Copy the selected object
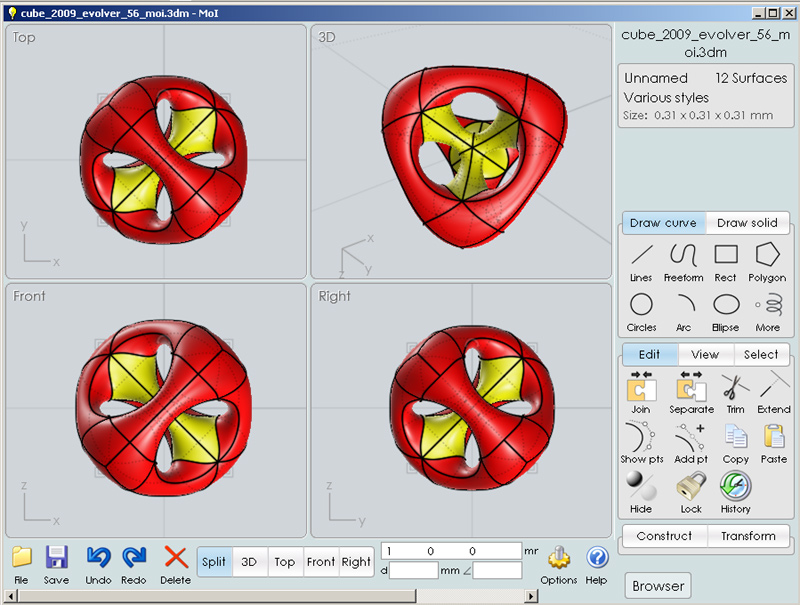 point(735,443)
